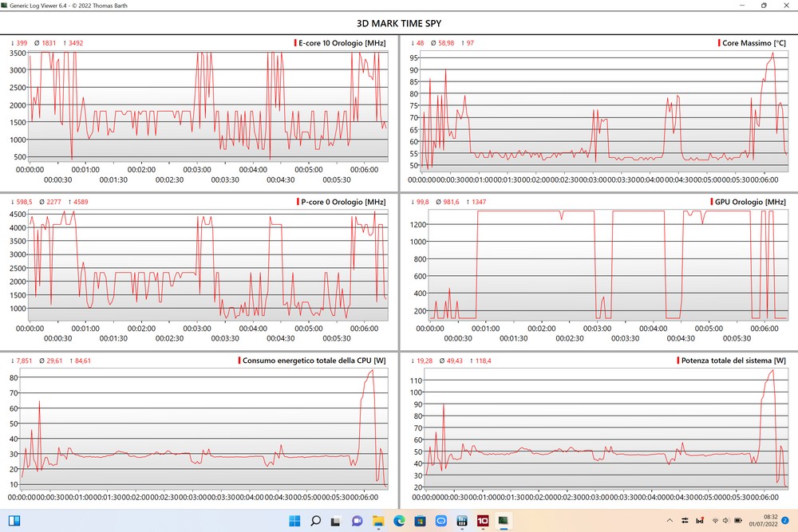This screenshot has width=798, height=532.
Task: Open the clock and date flyout
Action: (763, 520)
